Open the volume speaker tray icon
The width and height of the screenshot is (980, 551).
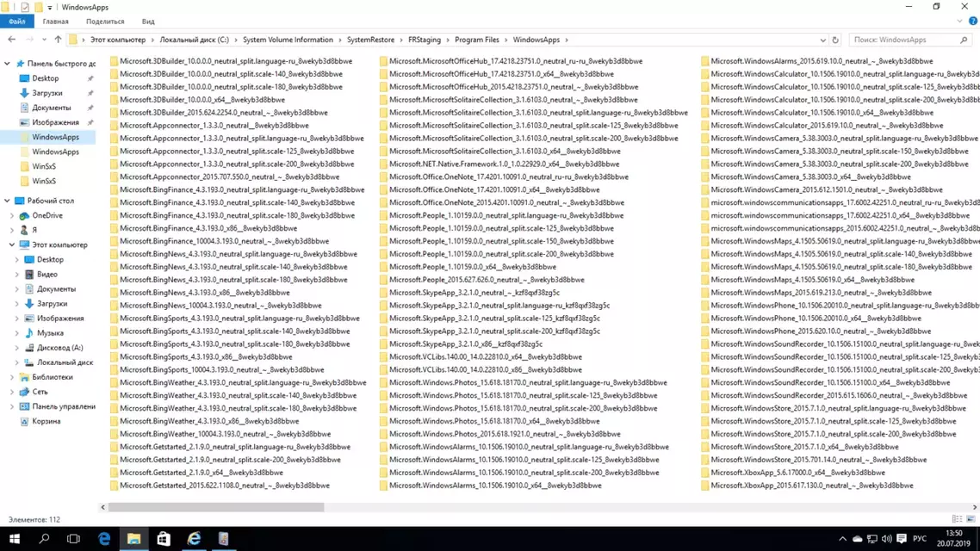tap(887, 538)
